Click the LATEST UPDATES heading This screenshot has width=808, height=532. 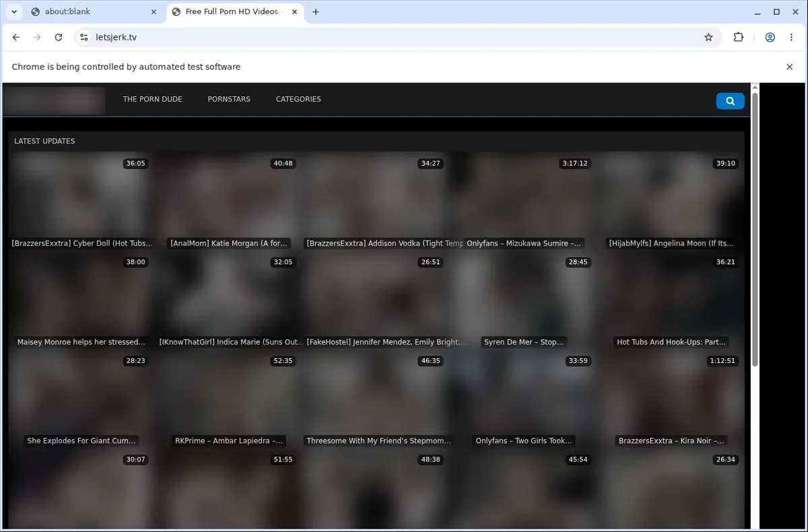[44, 141]
